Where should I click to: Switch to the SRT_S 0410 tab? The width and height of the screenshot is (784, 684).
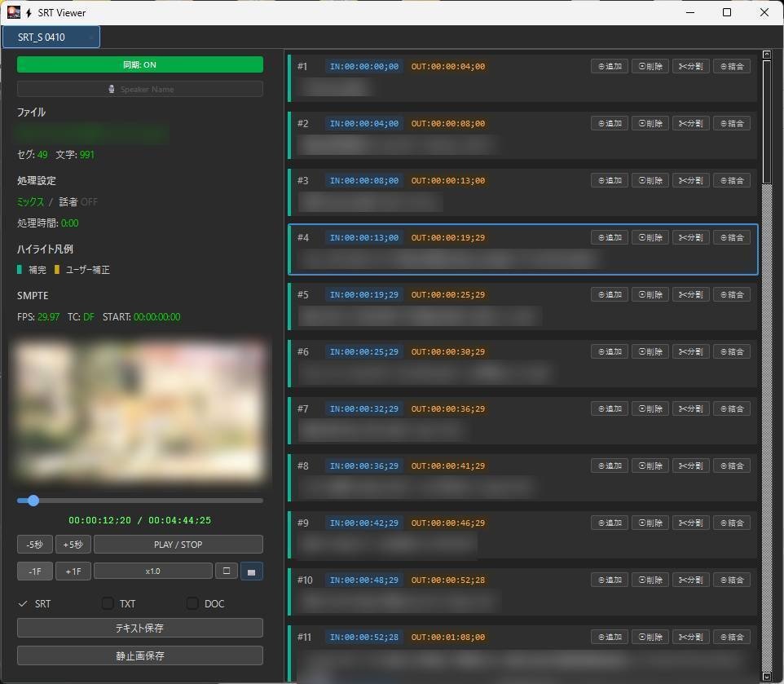coord(51,37)
